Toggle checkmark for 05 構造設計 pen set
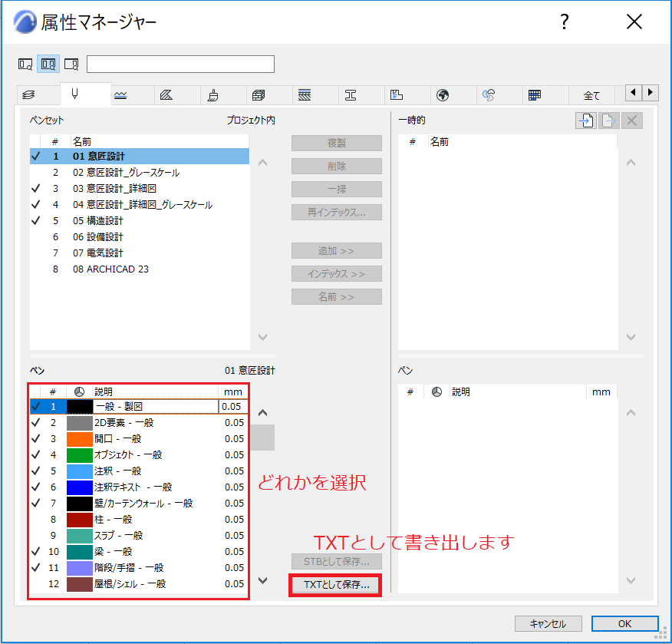The image size is (672, 644). 36,220
